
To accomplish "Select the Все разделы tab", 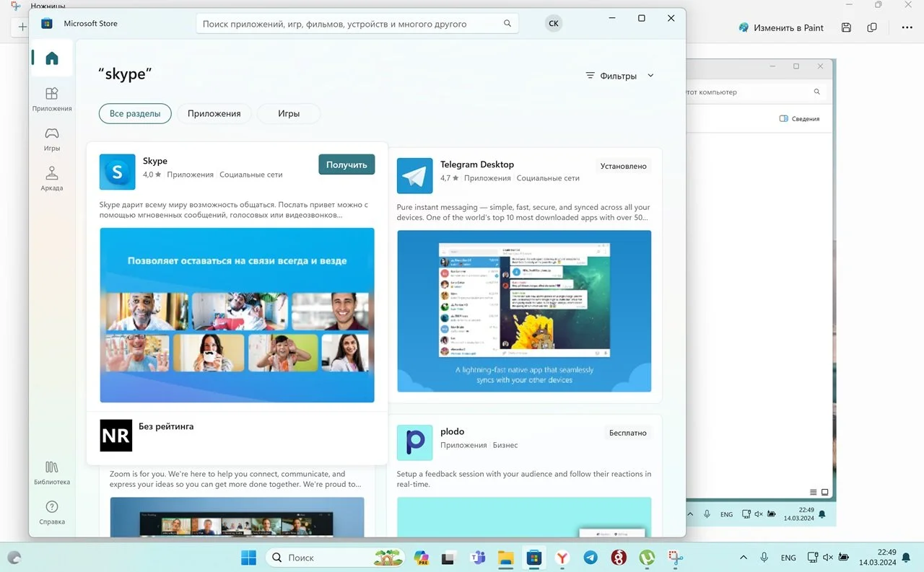I will [135, 113].
